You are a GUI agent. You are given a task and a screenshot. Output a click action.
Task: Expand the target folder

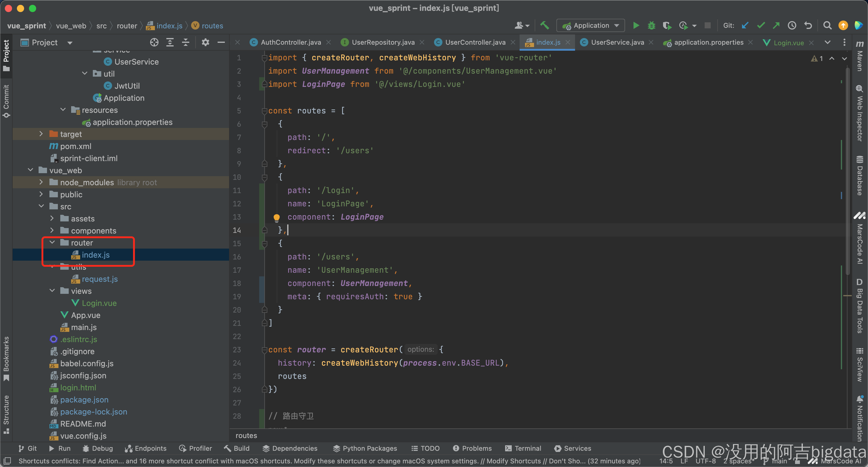(x=41, y=134)
